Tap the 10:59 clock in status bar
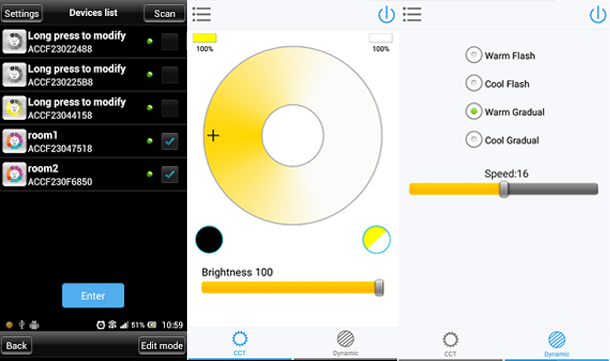Screen dimensions: 610x361 pos(172,325)
